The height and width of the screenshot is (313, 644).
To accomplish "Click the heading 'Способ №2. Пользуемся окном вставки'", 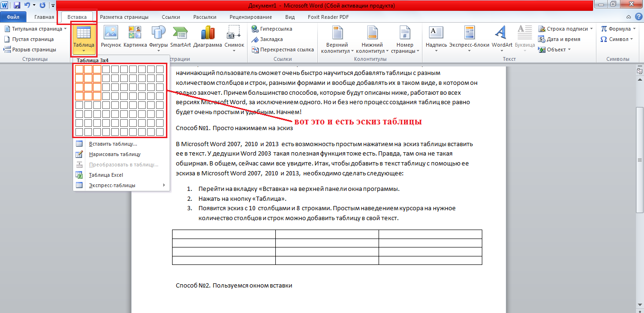I will tap(234, 285).
